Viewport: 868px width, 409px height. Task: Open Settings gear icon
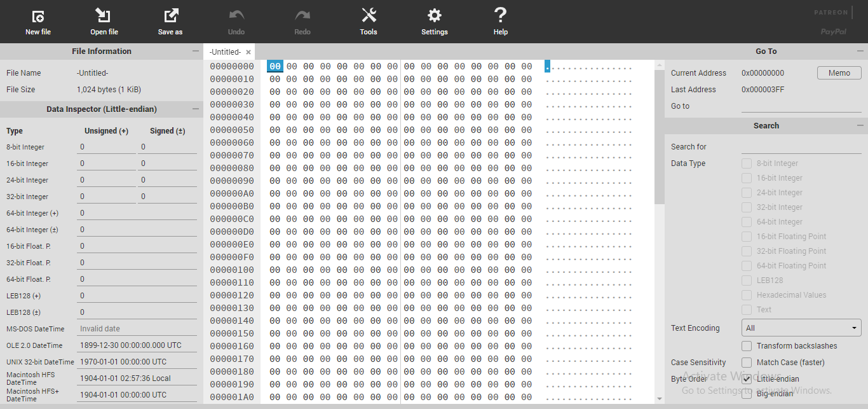[435, 16]
